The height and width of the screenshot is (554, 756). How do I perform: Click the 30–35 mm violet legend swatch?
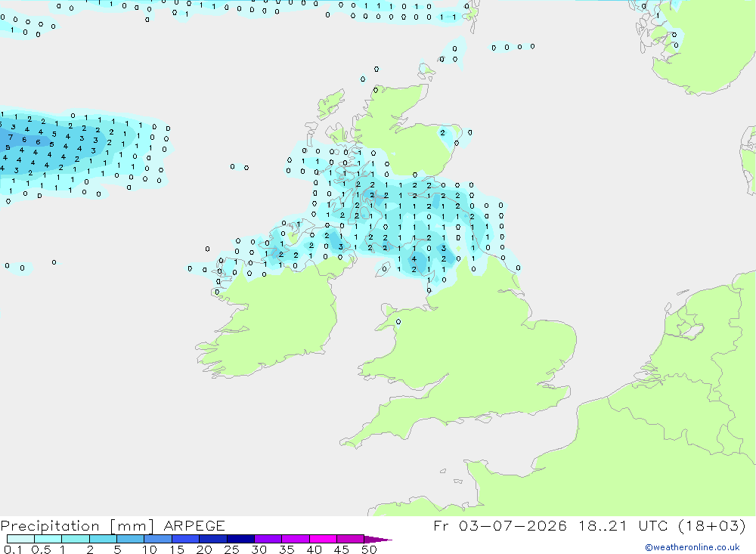point(268,539)
